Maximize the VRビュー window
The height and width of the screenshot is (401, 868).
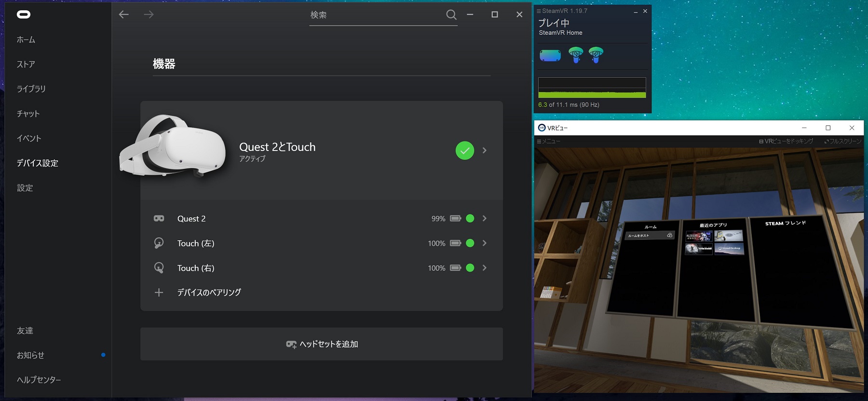(828, 128)
